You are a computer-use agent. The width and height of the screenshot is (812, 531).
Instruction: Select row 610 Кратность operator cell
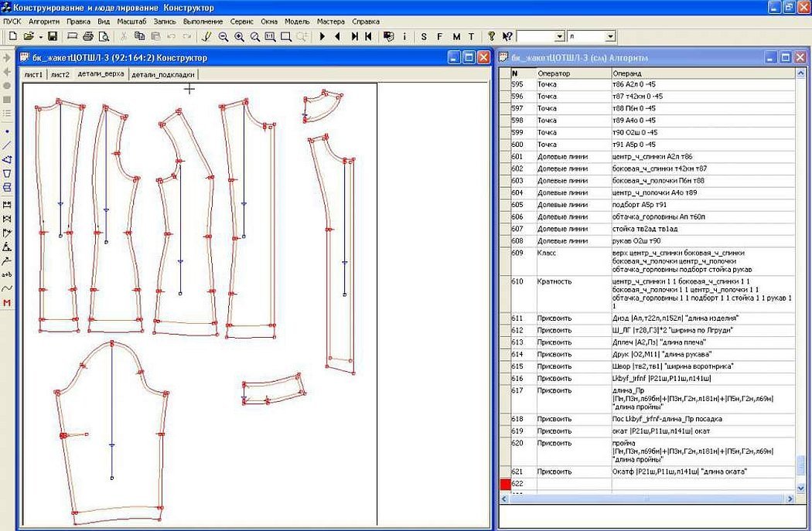pyautogui.click(x=573, y=294)
